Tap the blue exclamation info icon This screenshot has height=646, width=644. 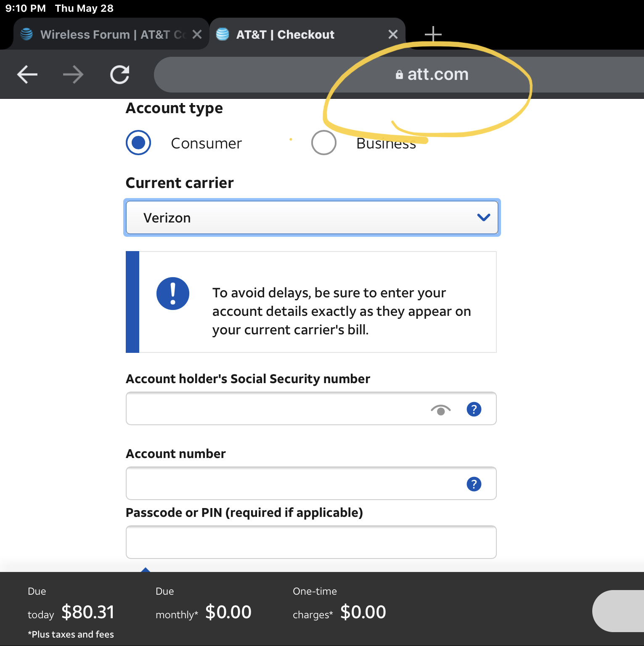click(173, 294)
